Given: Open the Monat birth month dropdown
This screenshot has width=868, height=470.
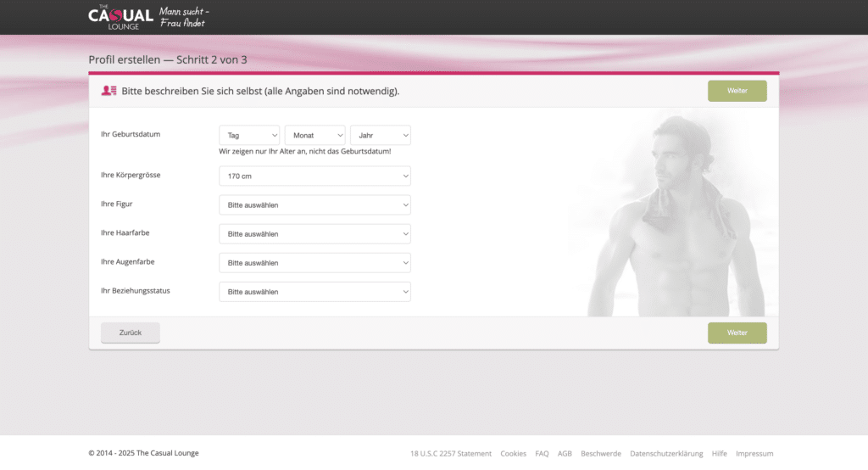Looking at the screenshot, I should point(315,135).
